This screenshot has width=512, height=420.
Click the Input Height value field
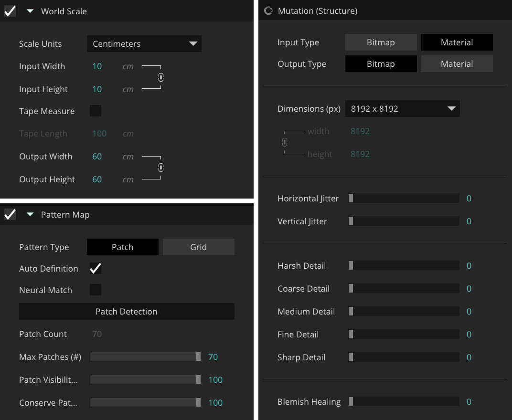coord(97,89)
